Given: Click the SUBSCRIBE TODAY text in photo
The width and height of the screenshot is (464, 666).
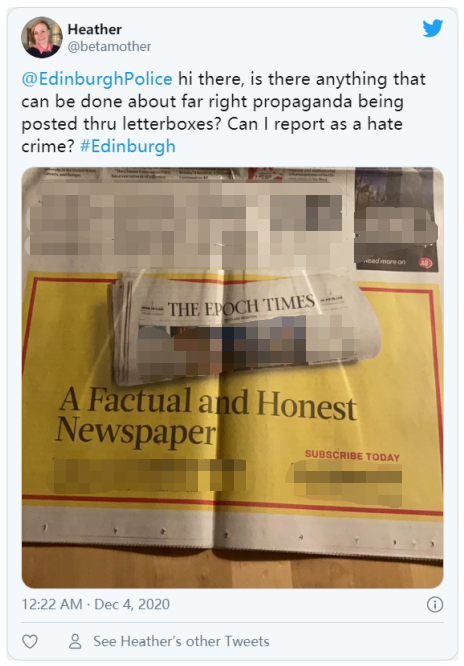Looking at the screenshot, I should [x=353, y=455].
